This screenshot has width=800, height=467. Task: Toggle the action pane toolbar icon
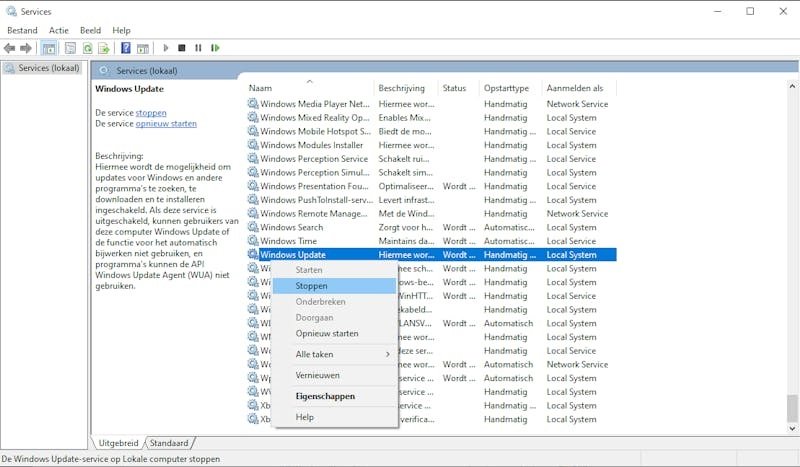[143, 48]
